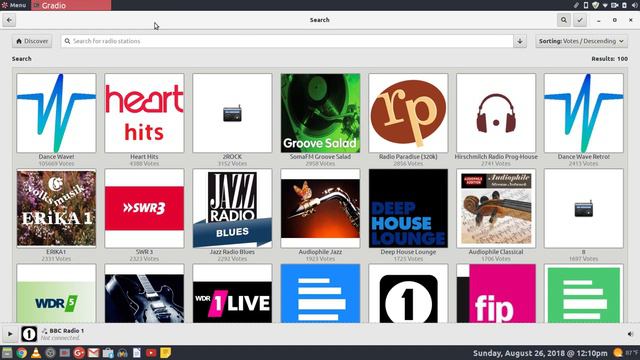Open the Dance Wave! station
The width and height of the screenshot is (640, 360).
point(56,113)
